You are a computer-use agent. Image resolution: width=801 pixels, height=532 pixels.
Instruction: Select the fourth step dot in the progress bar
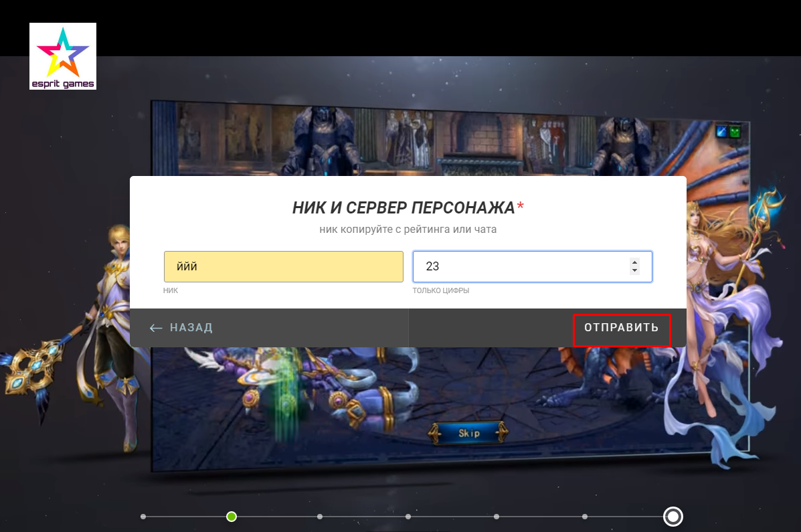(x=408, y=517)
